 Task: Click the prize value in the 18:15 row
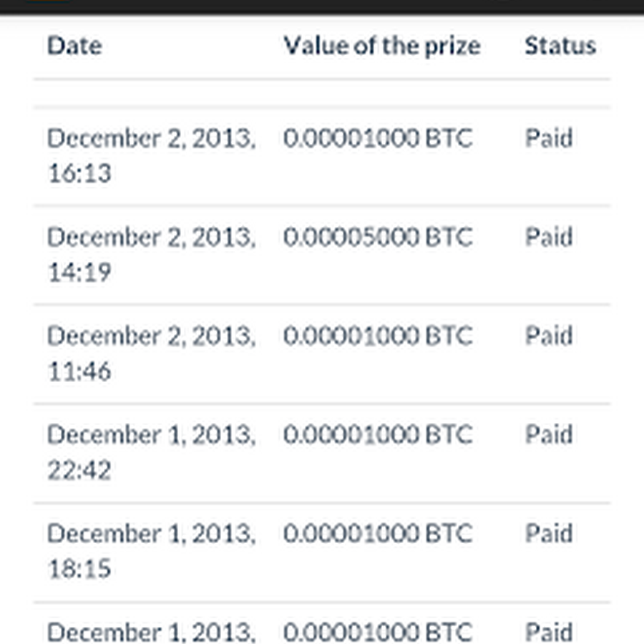(x=378, y=533)
